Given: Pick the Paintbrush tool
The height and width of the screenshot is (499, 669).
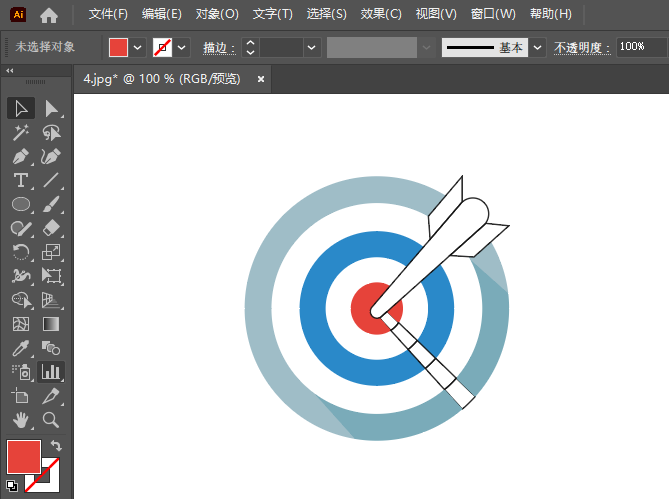Looking at the screenshot, I should click(x=52, y=204).
